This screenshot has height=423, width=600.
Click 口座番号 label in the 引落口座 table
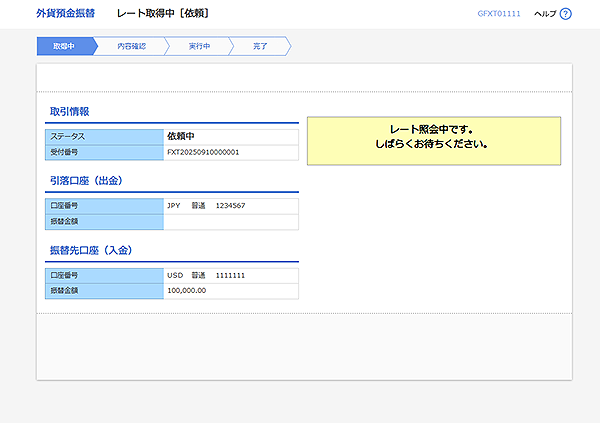click(104, 206)
